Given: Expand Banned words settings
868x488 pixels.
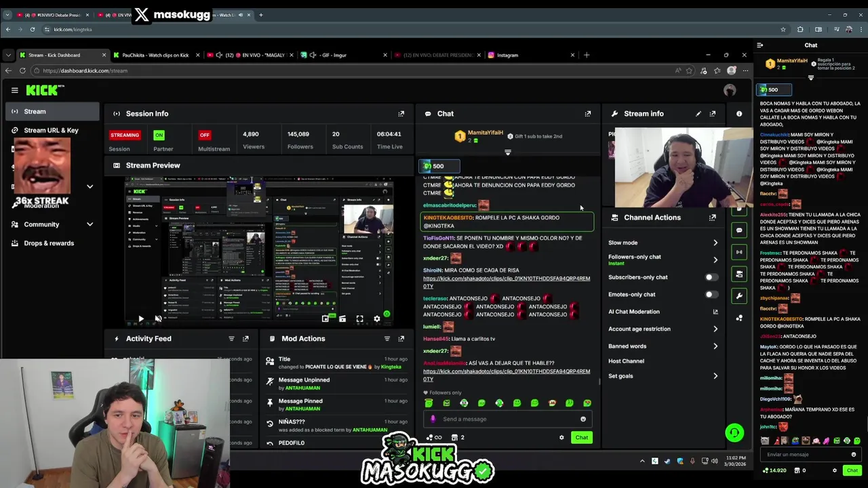Looking at the screenshot, I should pyautogui.click(x=715, y=346).
